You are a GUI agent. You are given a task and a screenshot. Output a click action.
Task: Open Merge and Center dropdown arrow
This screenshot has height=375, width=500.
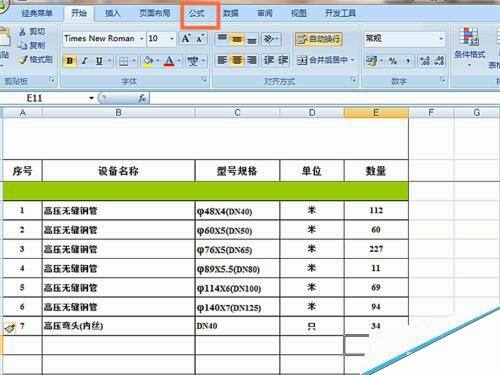[353, 60]
